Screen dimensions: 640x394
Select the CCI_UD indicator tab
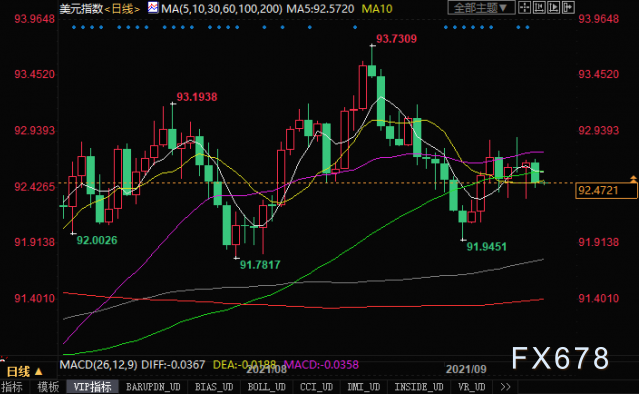(x=316, y=387)
